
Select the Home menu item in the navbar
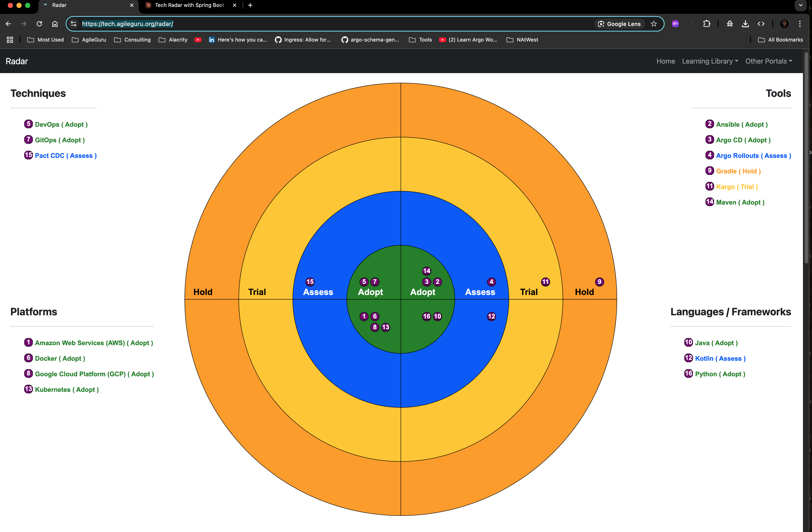(666, 61)
